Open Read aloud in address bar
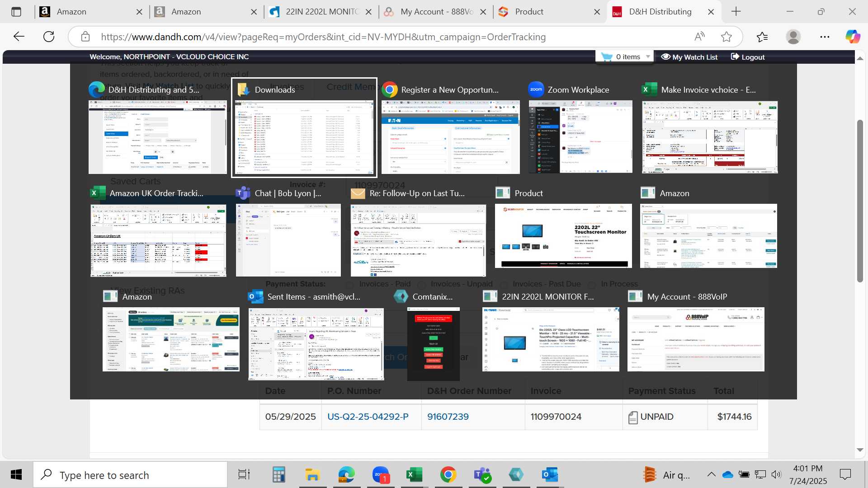The image size is (868, 488). [x=699, y=37]
